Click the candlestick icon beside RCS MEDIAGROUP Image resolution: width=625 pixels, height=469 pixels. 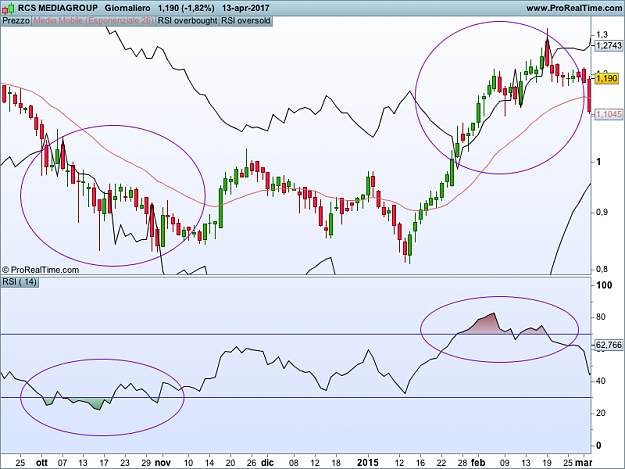(x=8, y=8)
